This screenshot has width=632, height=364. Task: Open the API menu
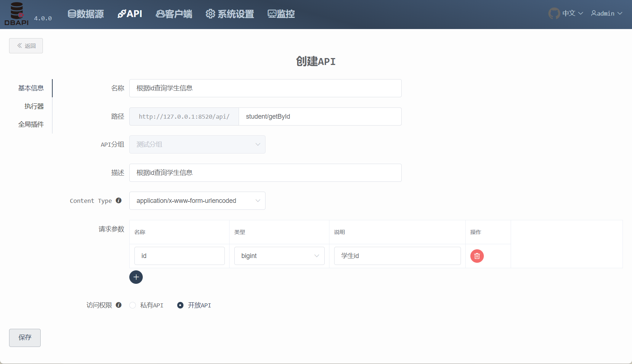click(x=130, y=14)
